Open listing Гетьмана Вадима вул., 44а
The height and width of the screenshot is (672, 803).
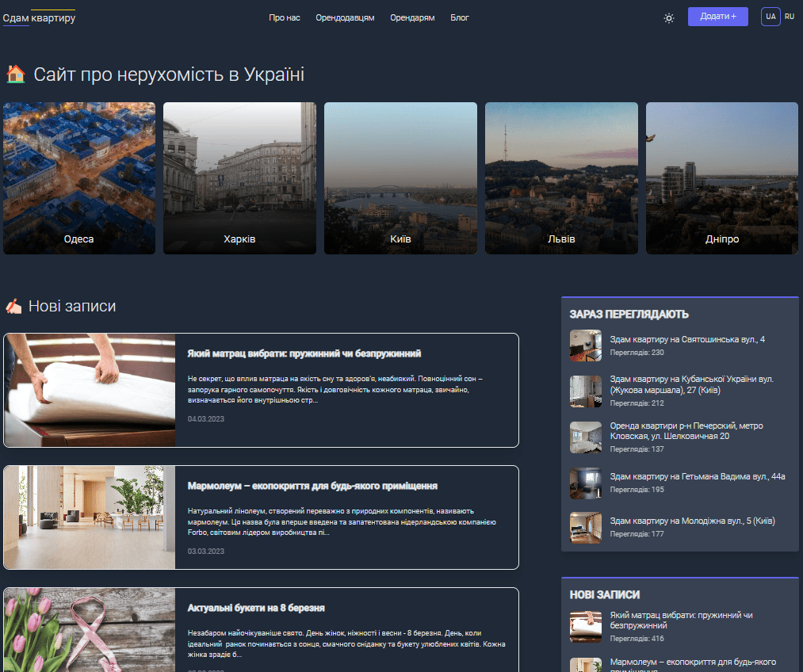click(698, 476)
